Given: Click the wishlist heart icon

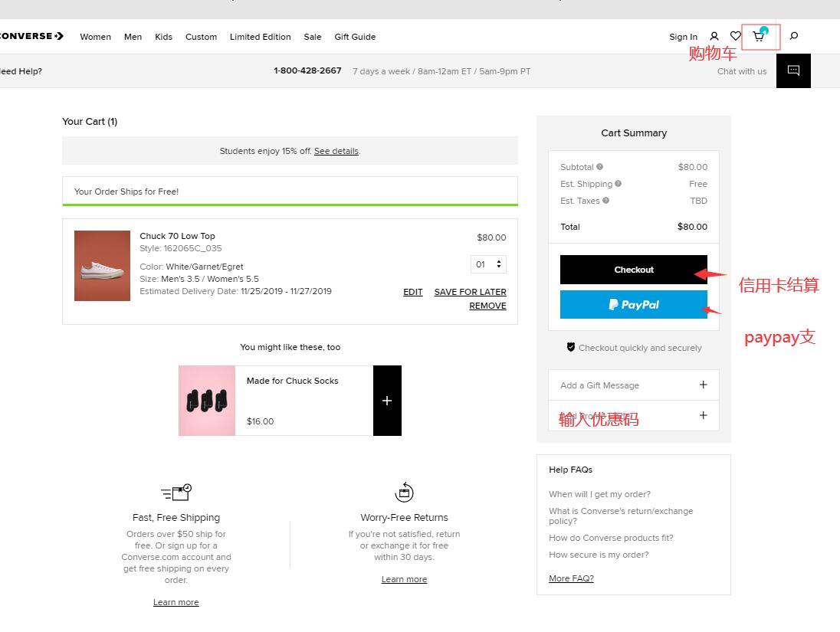Looking at the screenshot, I should point(736,36).
